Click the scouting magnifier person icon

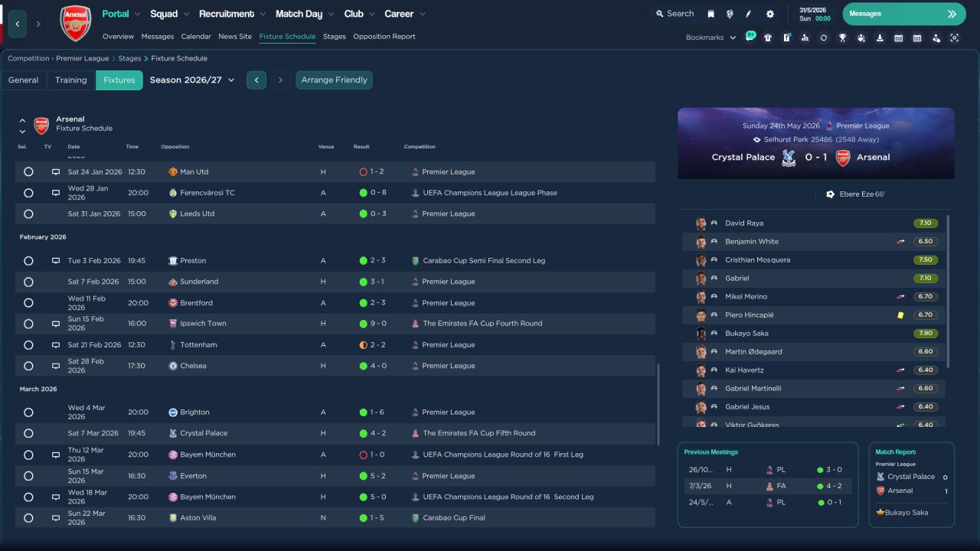point(805,37)
